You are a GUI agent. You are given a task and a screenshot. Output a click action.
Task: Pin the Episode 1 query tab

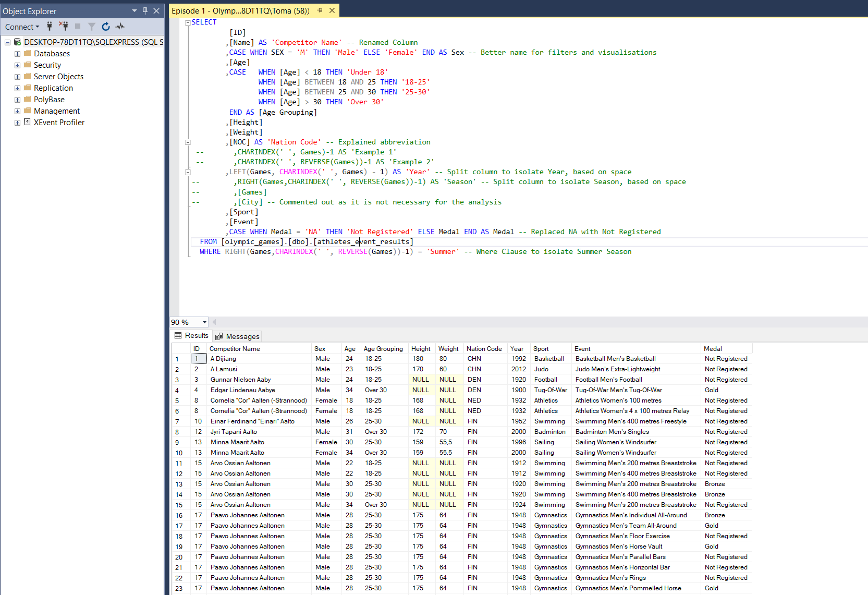pyautogui.click(x=320, y=10)
